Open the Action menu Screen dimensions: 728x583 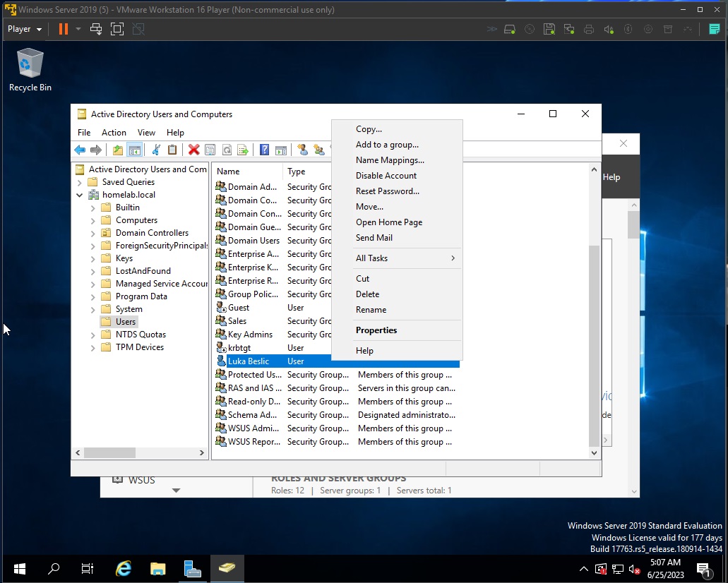(x=114, y=133)
